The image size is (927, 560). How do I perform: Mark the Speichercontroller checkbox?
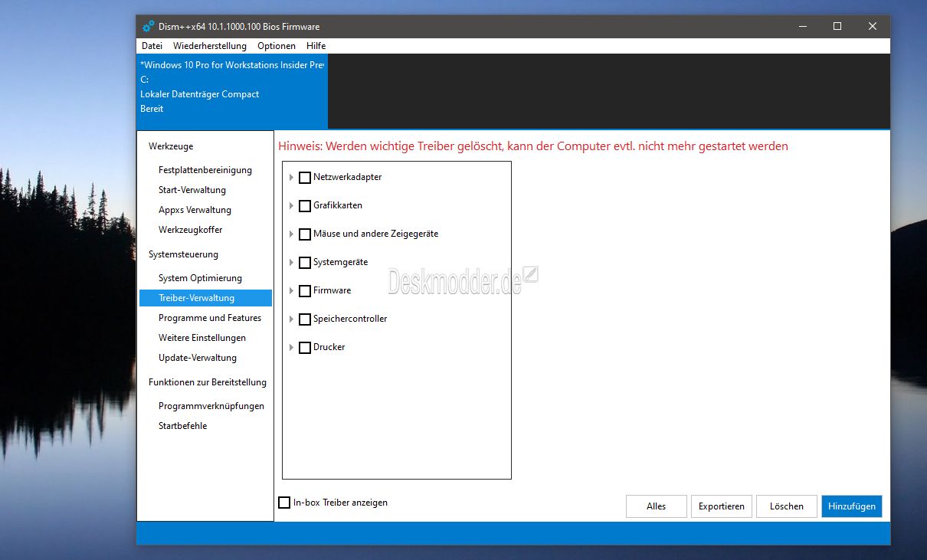pyautogui.click(x=305, y=319)
